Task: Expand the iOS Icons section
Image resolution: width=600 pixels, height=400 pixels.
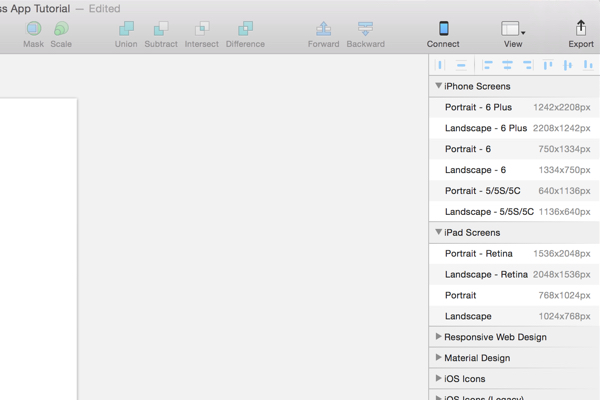Action: pos(439,378)
